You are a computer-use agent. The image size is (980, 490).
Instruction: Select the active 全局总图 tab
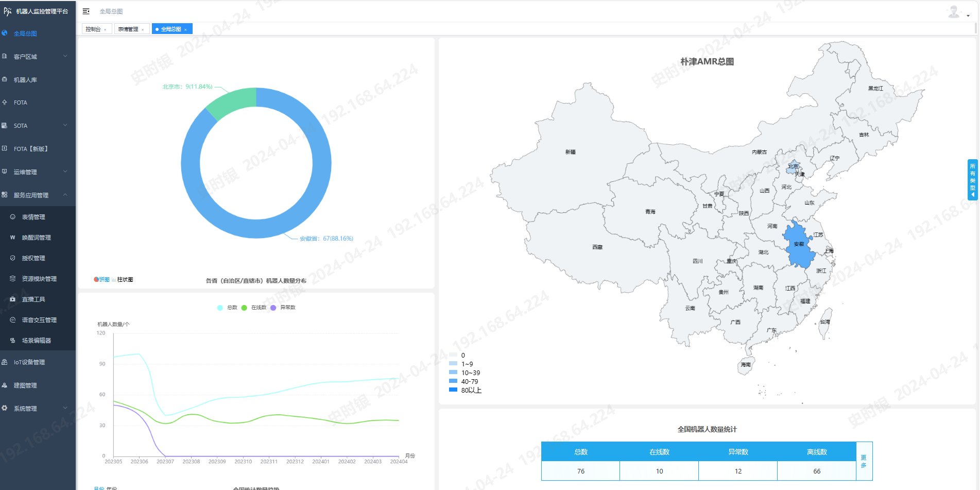pos(171,29)
